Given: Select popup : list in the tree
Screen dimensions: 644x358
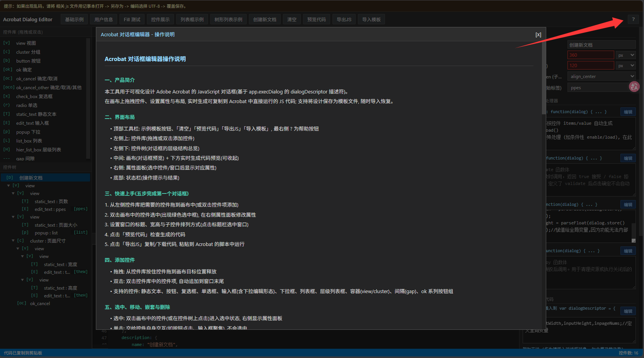Looking at the screenshot, I should point(46,233).
